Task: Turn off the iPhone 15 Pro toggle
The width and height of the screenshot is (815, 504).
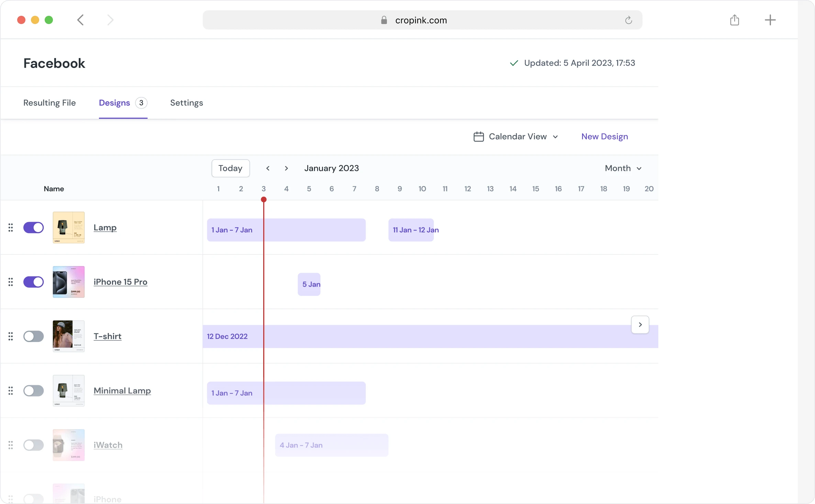Action: click(x=33, y=282)
